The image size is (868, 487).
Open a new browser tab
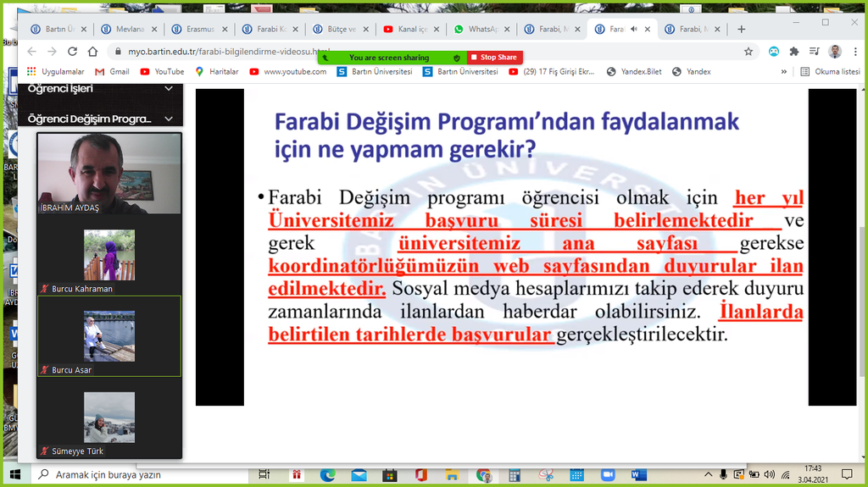tap(741, 29)
